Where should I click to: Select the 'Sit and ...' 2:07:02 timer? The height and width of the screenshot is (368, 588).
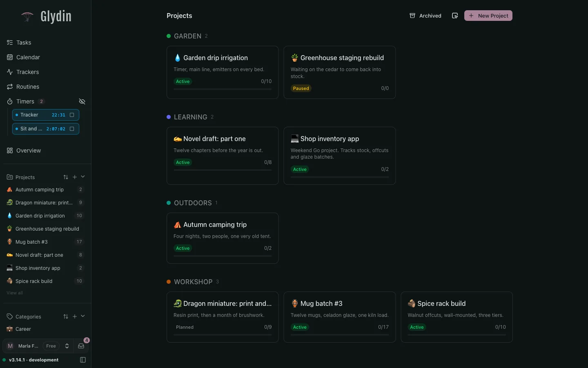click(46, 129)
